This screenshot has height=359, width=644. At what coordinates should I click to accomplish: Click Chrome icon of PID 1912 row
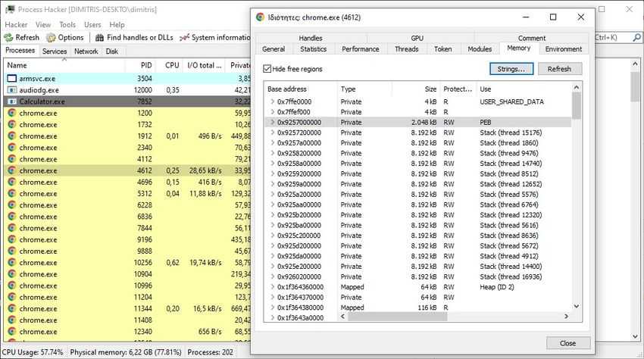pos(12,136)
